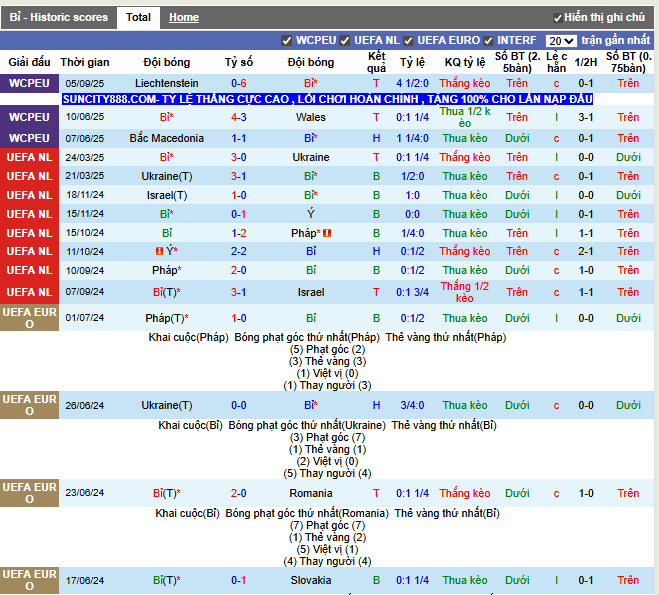Viewport: 659px width, 595px height.
Task: Click Pháp* team on 10/09/24
Action: (x=166, y=270)
